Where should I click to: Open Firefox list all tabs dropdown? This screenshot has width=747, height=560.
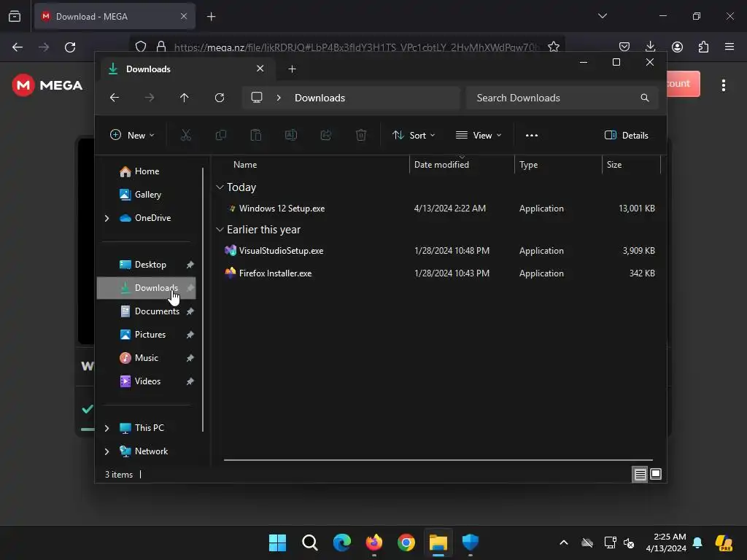click(x=603, y=16)
